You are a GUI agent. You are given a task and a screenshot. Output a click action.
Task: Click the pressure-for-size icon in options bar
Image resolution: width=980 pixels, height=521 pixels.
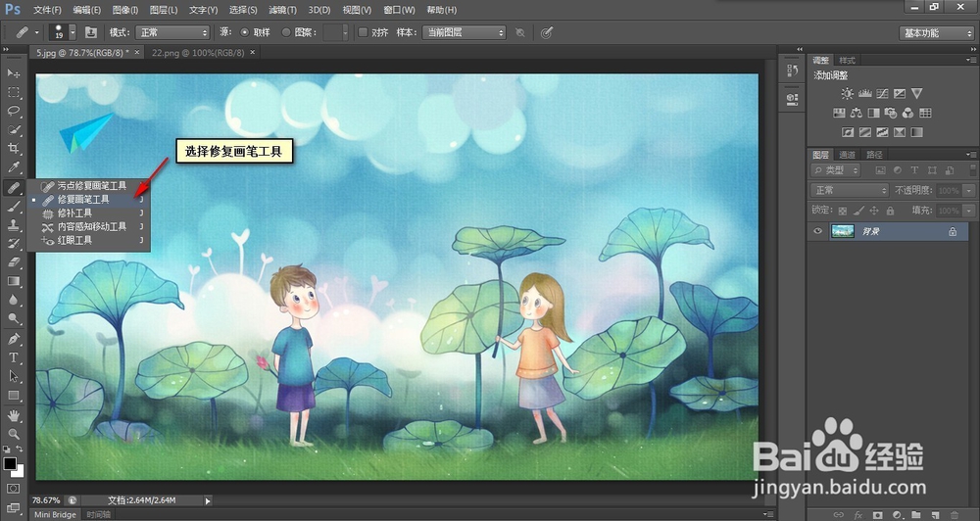547,32
